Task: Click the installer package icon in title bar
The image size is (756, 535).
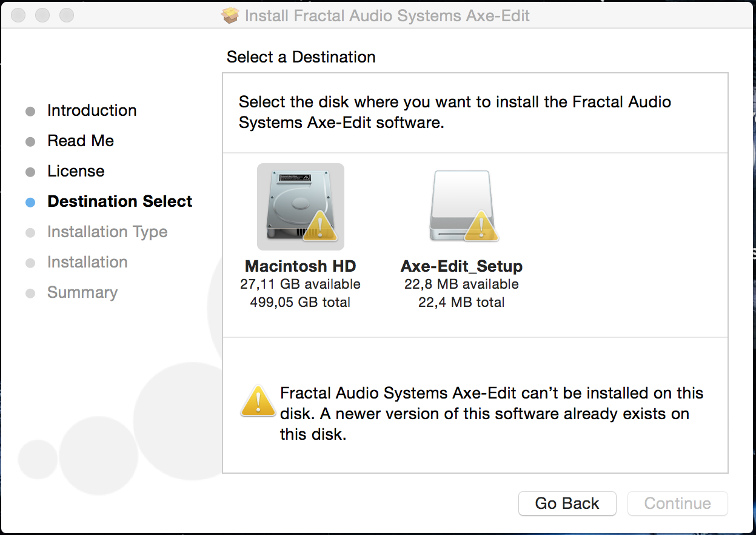Action: pyautogui.click(x=230, y=15)
